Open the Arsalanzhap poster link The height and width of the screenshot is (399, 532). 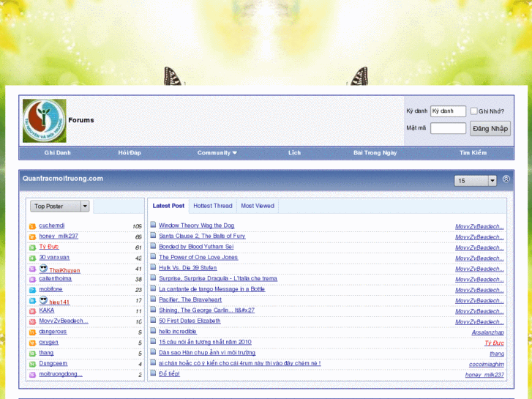click(x=487, y=332)
